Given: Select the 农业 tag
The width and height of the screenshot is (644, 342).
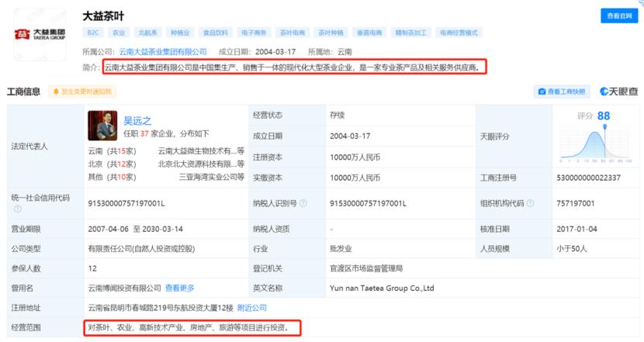Looking at the screenshot, I should 119,33.
